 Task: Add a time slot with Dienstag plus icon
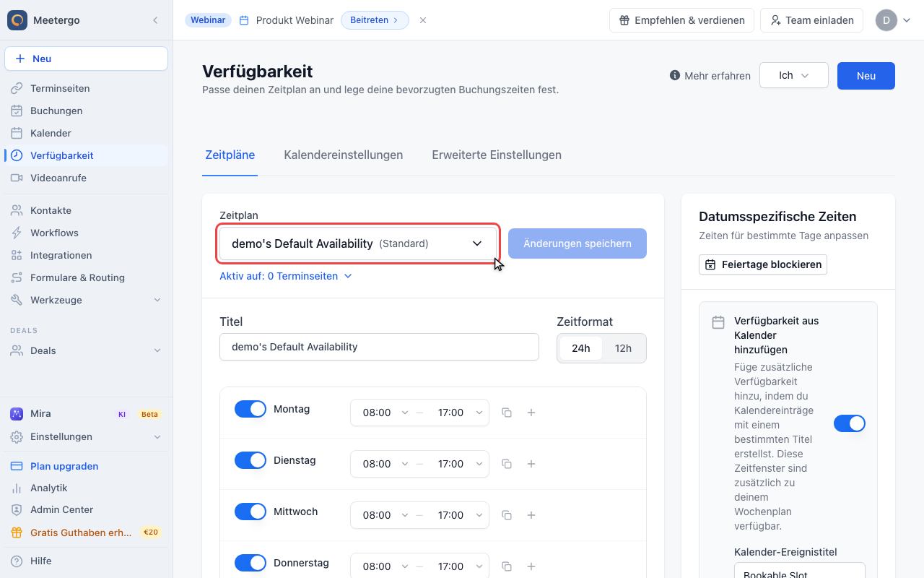click(x=531, y=464)
